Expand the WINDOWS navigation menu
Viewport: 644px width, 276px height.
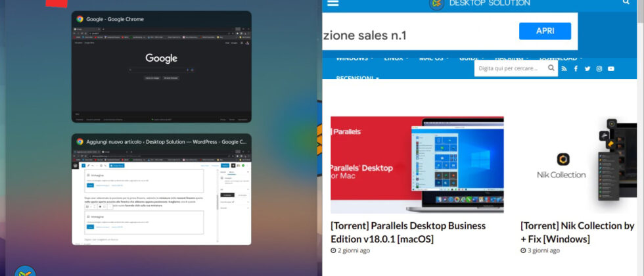pyautogui.click(x=354, y=59)
